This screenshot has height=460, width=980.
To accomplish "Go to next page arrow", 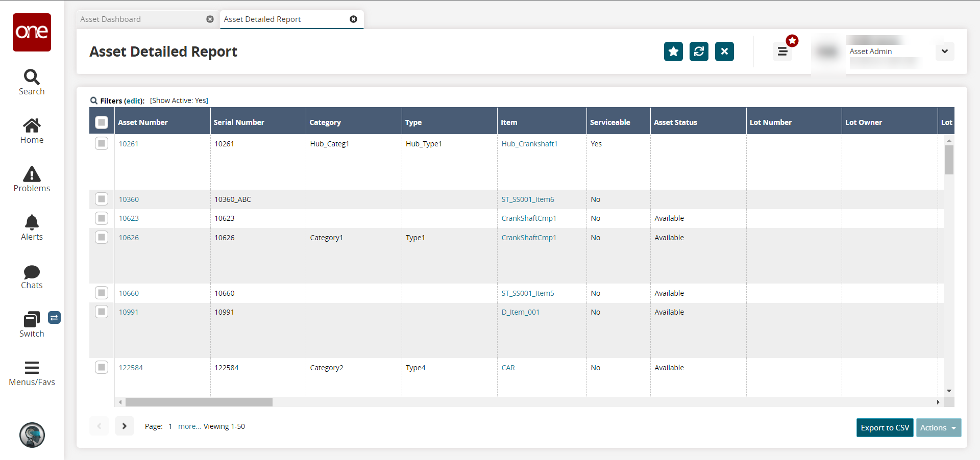I will point(124,426).
